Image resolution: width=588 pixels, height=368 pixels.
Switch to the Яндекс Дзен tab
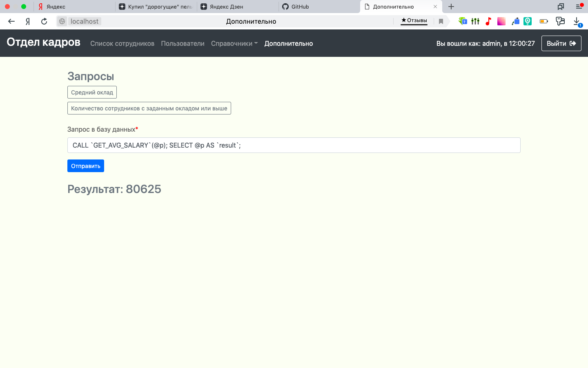point(238,7)
